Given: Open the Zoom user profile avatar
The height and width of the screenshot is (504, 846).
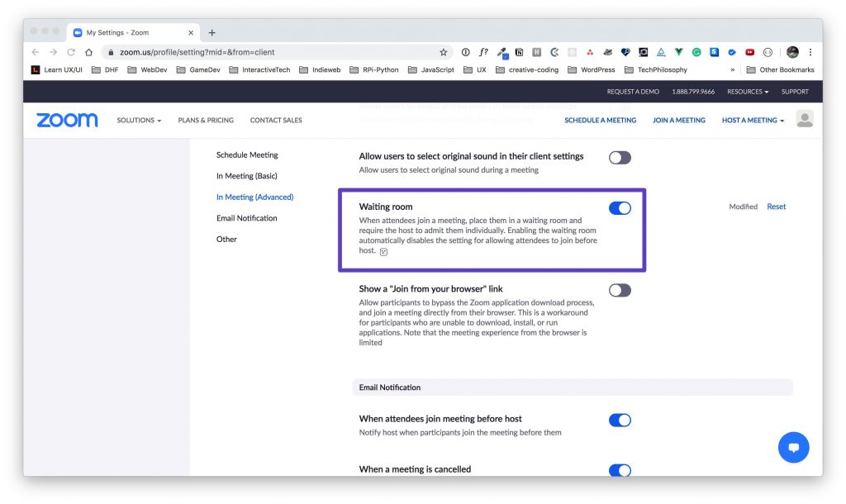Looking at the screenshot, I should (x=805, y=119).
